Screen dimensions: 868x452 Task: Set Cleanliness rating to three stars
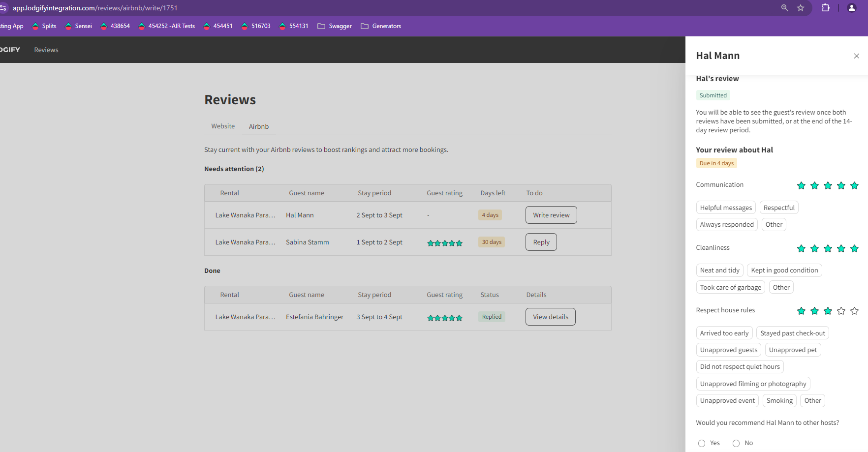tap(828, 248)
